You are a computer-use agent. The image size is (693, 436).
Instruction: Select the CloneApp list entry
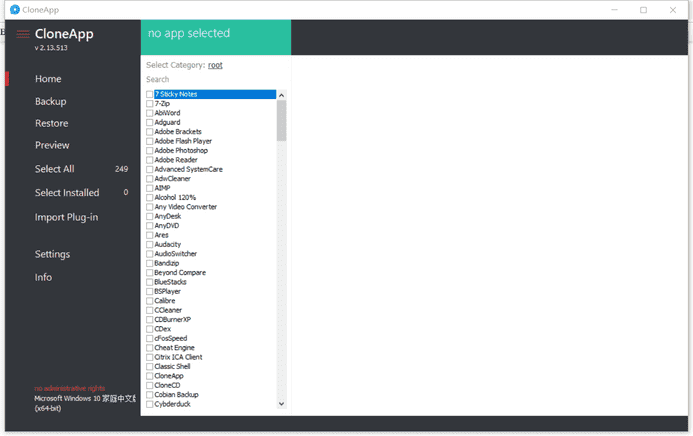[169, 376]
